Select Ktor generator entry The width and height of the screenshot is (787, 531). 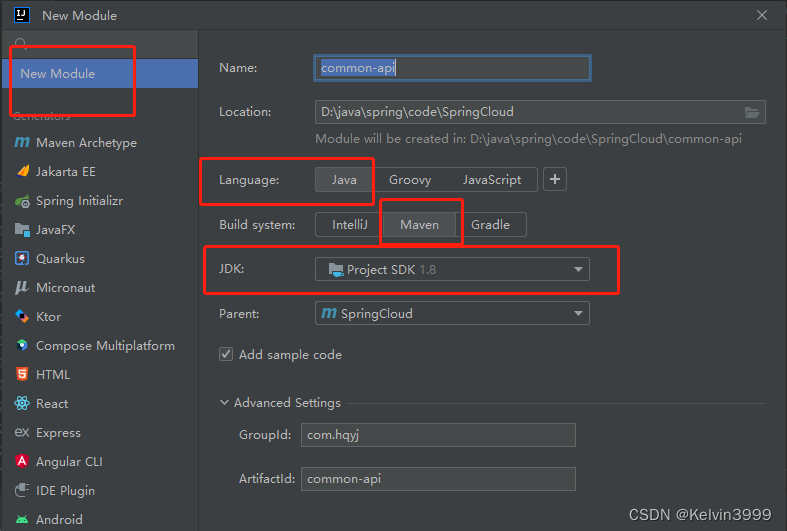click(100, 317)
